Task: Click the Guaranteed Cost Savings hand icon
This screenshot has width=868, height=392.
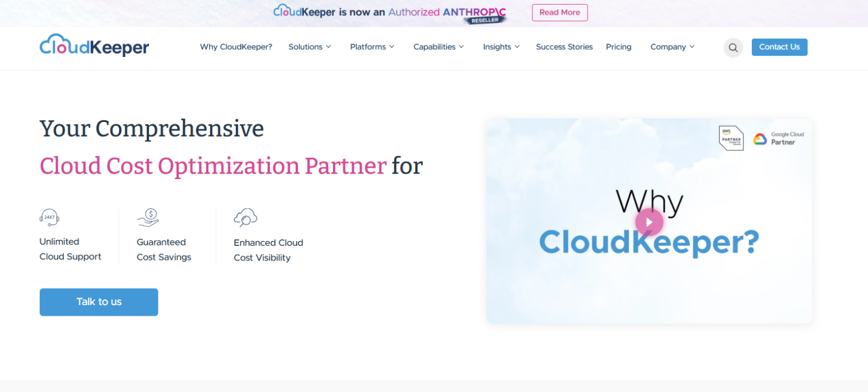Action: coord(148,217)
